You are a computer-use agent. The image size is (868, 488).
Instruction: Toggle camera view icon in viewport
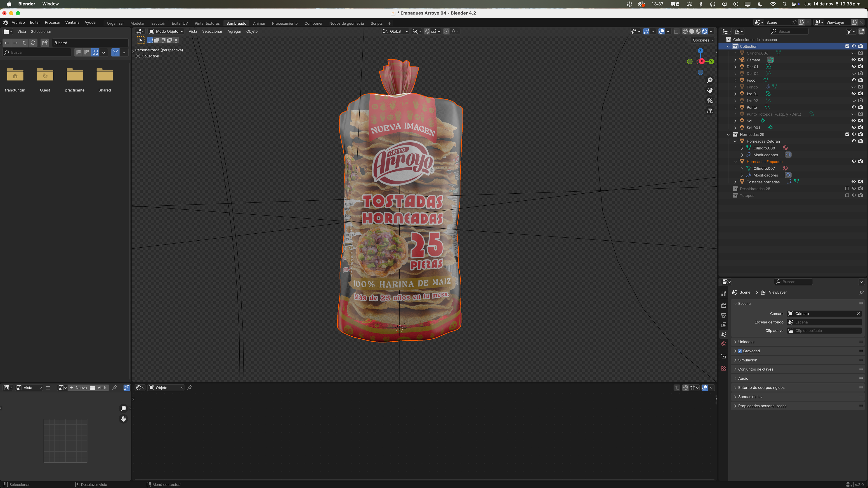coord(710,101)
